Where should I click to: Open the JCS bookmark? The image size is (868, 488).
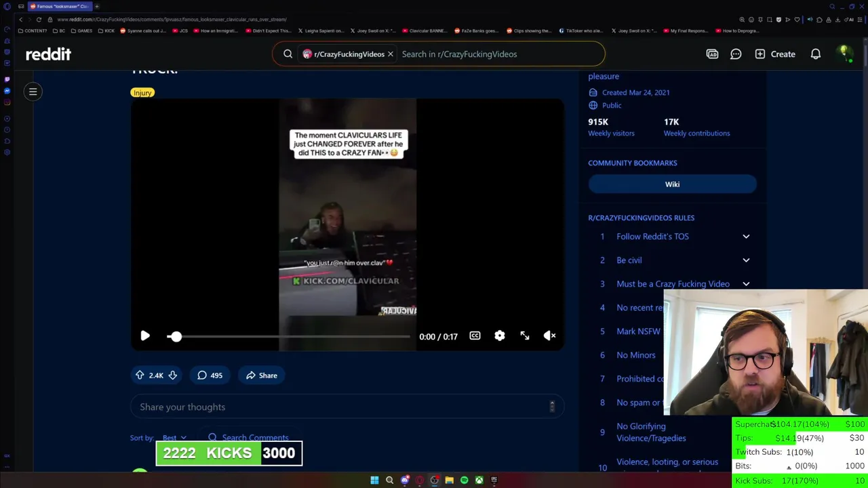[x=180, y=30]
